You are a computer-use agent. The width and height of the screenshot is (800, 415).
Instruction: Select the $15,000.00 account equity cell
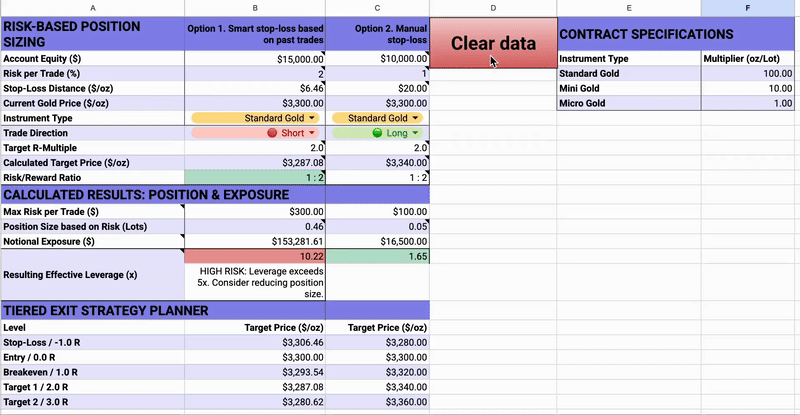coord(255,59)
